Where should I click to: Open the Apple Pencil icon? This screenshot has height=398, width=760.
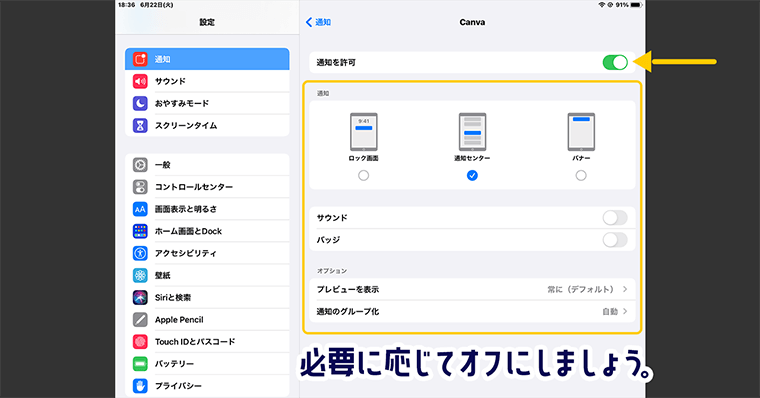click(x=140, y=319)
